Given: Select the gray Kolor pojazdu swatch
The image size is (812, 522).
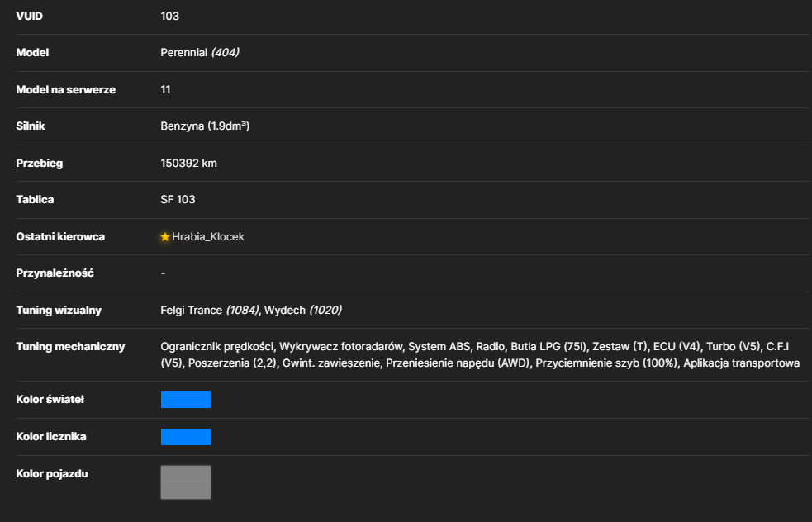Looking at the screenshot, I should point(186,482).
